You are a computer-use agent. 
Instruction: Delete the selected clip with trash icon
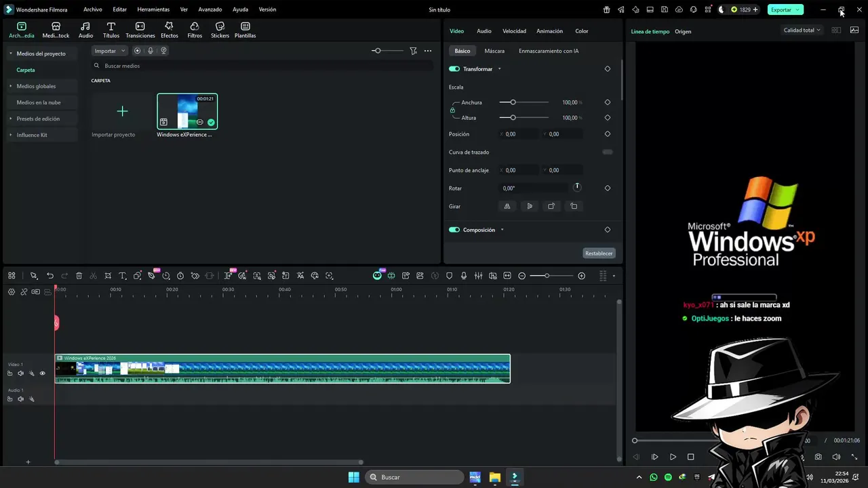[79, 276]
